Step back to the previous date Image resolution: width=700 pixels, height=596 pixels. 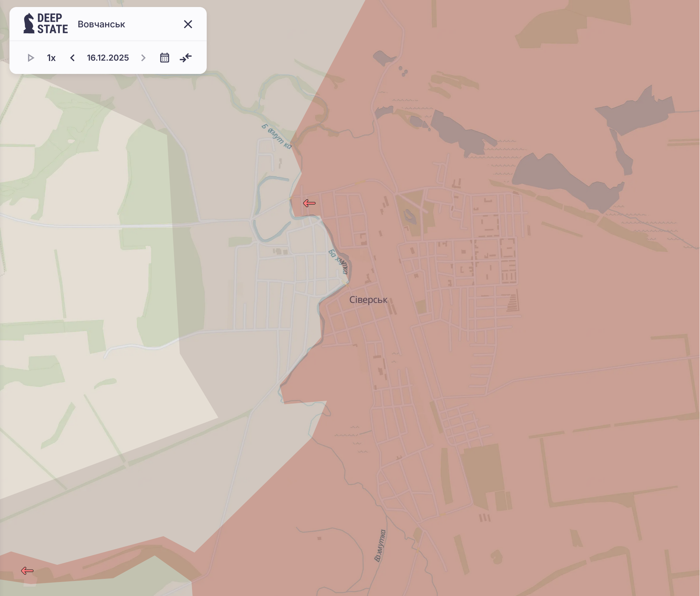[x=72, y=58]
